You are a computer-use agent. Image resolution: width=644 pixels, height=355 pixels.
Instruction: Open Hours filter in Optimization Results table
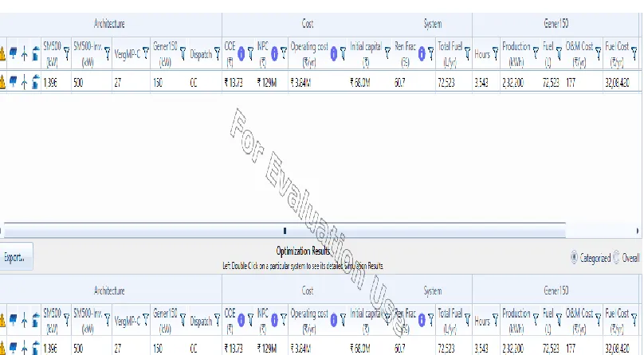coord(495,321)
